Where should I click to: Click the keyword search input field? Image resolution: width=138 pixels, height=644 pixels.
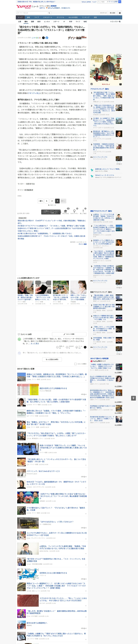32,13
